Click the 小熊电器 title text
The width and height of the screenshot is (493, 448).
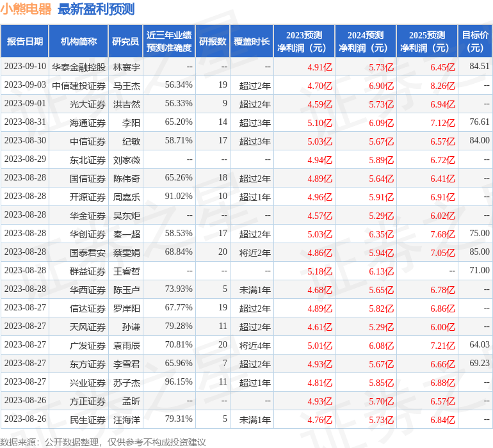26,9
